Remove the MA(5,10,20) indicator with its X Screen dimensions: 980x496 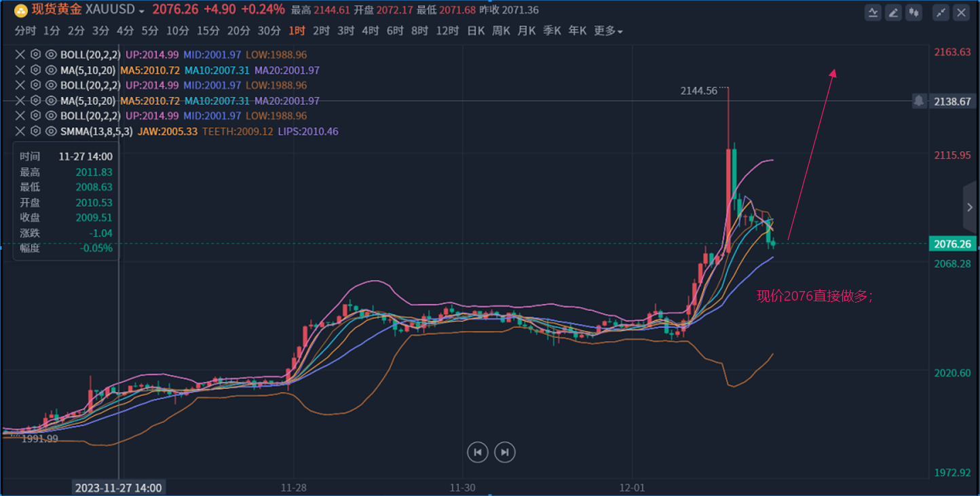tap(20, 69)
